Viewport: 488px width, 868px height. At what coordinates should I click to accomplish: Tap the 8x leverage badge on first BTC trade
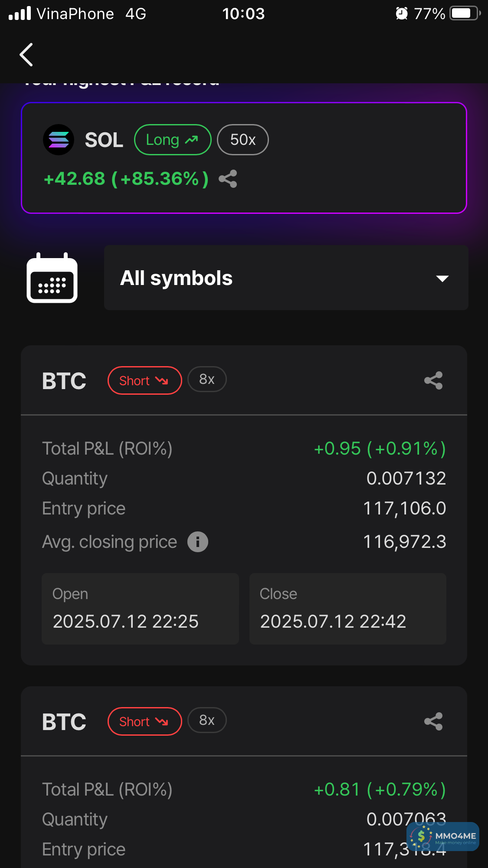pos(207,380)
